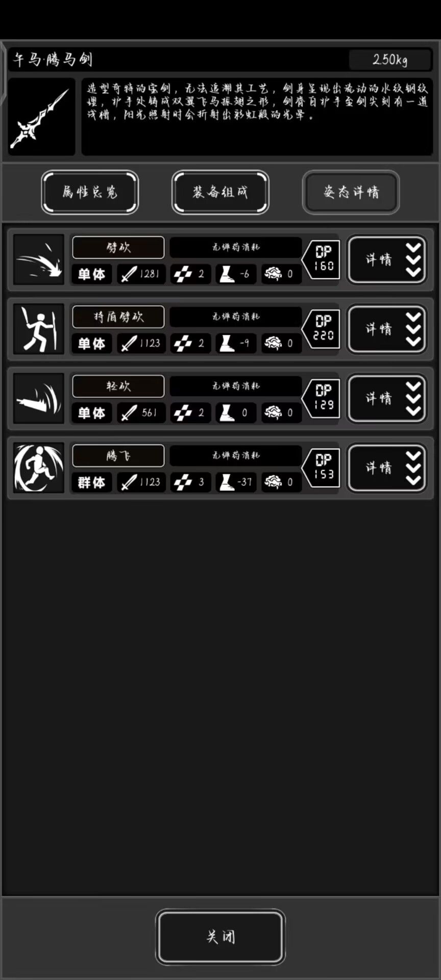Select the 劈砍 slash skill icon
The image size is (441, 980).
(39, 259)
